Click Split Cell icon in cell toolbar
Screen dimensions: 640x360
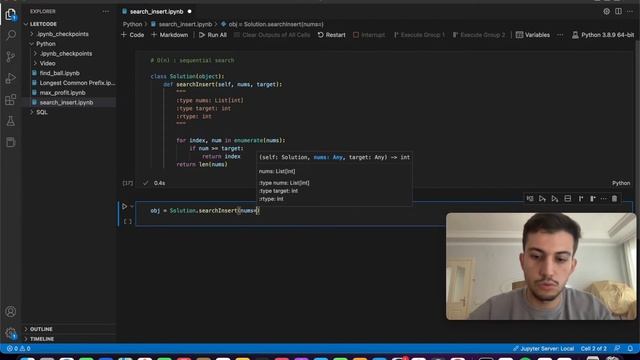coord(567,199)
